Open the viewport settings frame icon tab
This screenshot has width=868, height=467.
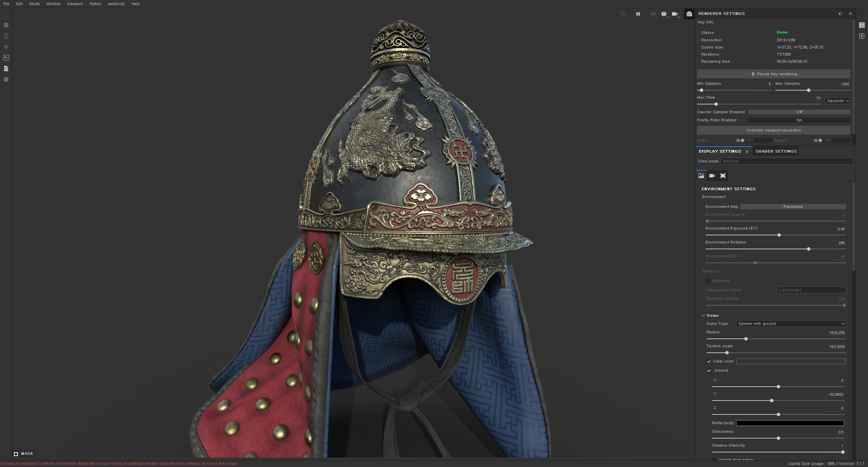[723, 176]
